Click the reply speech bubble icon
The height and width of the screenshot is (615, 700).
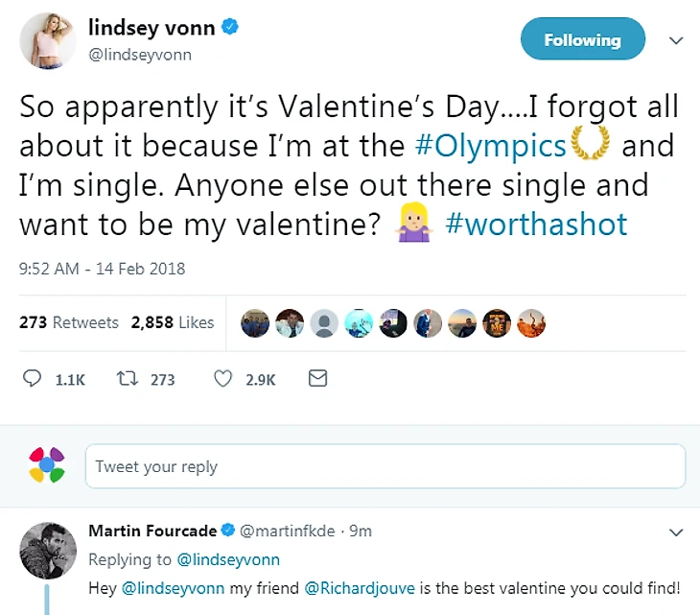(32, 379)
